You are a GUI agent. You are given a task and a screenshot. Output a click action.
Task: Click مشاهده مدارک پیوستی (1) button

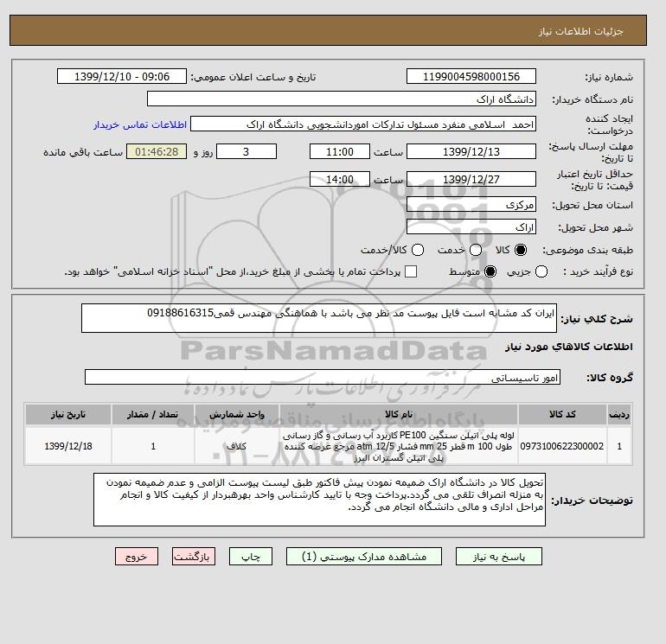(x=364, y=556)
